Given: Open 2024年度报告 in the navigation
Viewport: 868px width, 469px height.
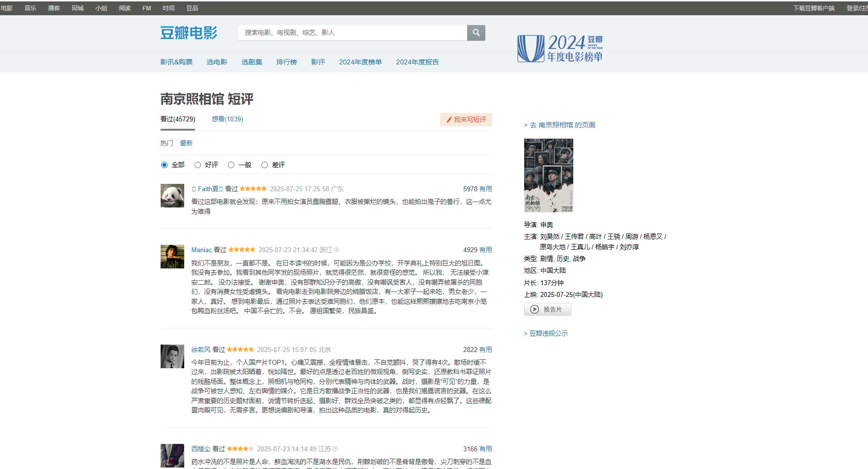Looking at the screenshot, I should tap(418, 62).
